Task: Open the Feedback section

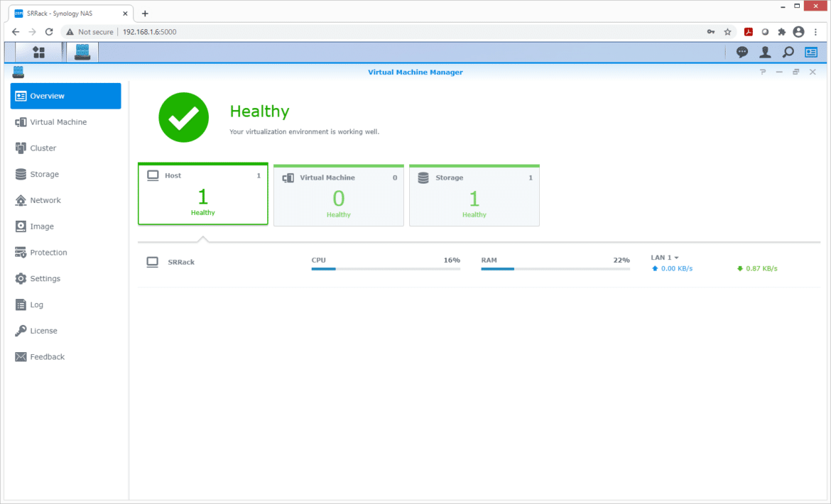Action: 66,357
